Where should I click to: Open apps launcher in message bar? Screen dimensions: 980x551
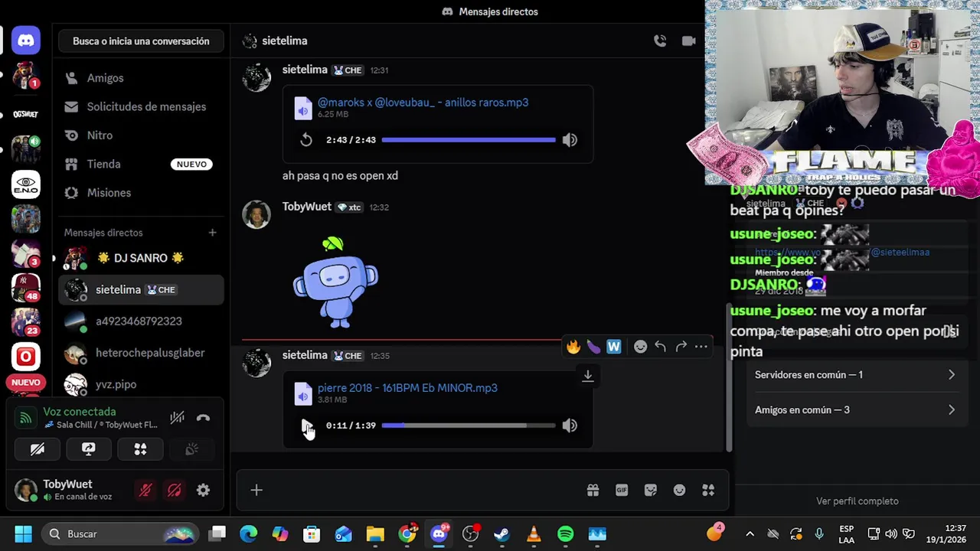point(708,491)
